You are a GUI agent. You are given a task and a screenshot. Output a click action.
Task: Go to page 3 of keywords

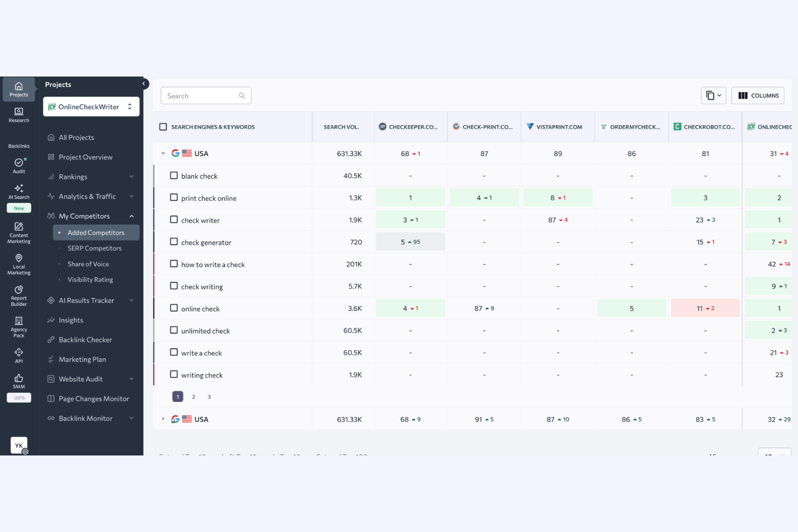pos(209,397)
